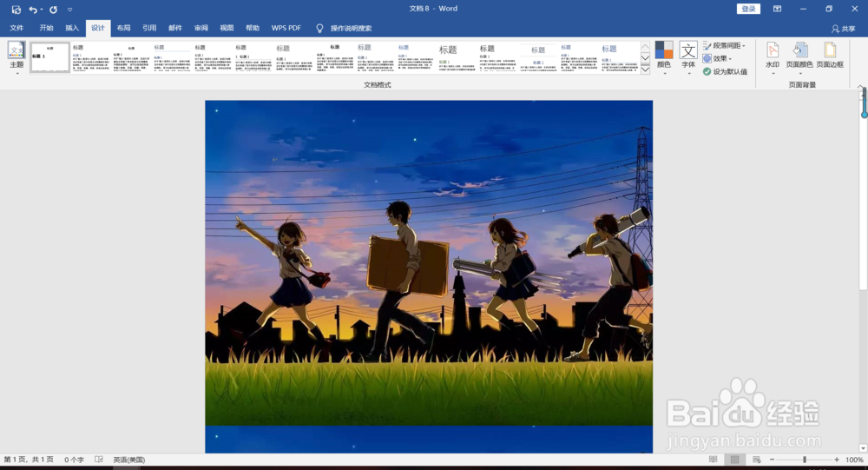Select the 设计 ribbon tab
Screen dimensions: 868x470
(98, 28)
